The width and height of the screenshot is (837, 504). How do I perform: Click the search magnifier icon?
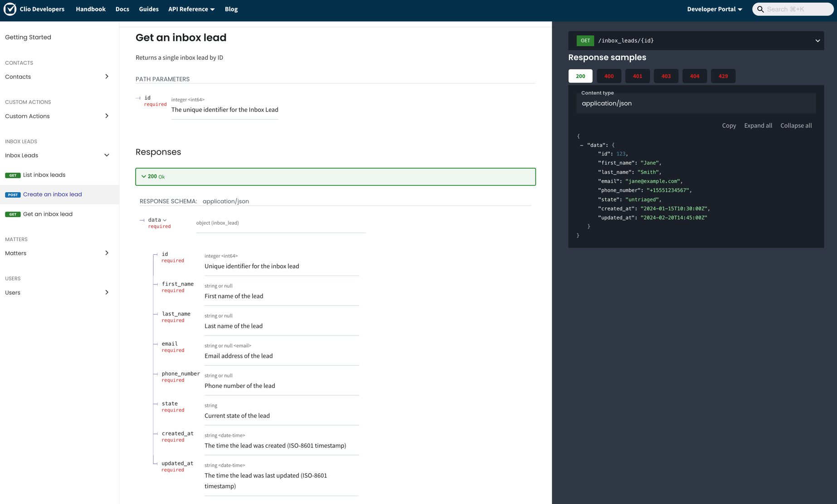760,9
